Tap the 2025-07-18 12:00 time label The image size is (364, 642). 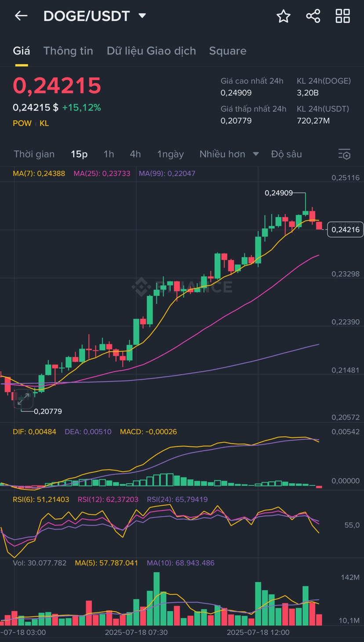(258, 632)
